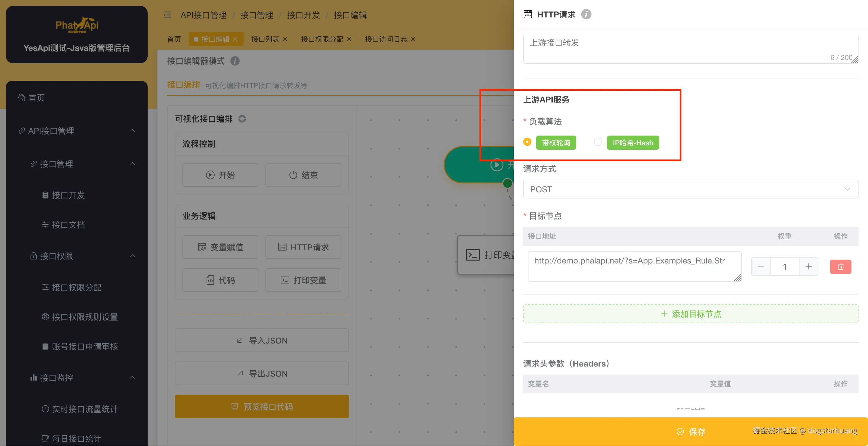868x446 pixels.
Task: Click the 变量赋值 node button
Action: pos(220,247)
